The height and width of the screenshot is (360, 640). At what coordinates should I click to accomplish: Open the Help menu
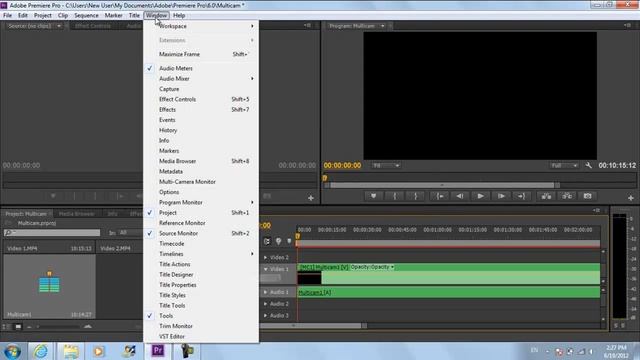tap(179, 16)
